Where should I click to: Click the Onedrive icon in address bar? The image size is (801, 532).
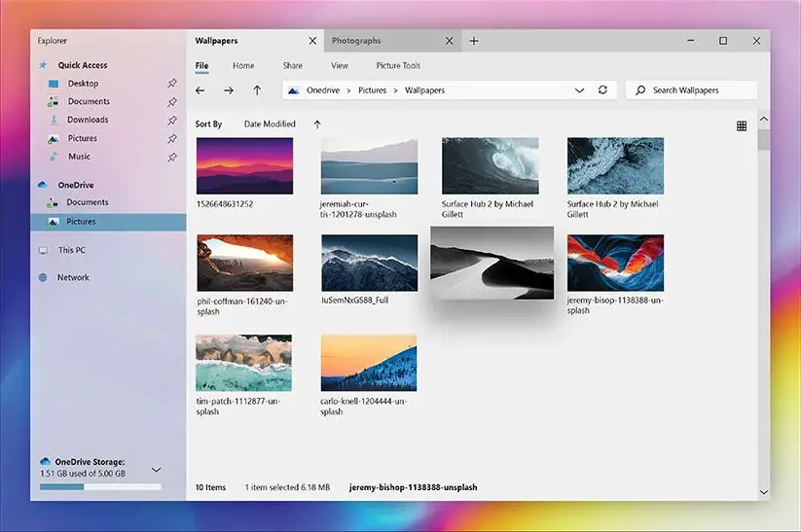tap(293, 90)
